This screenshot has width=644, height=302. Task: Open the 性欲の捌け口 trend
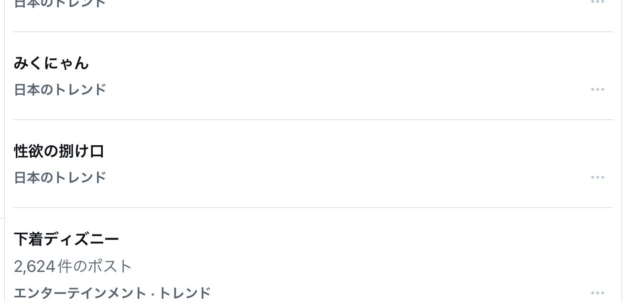point(59,151)
